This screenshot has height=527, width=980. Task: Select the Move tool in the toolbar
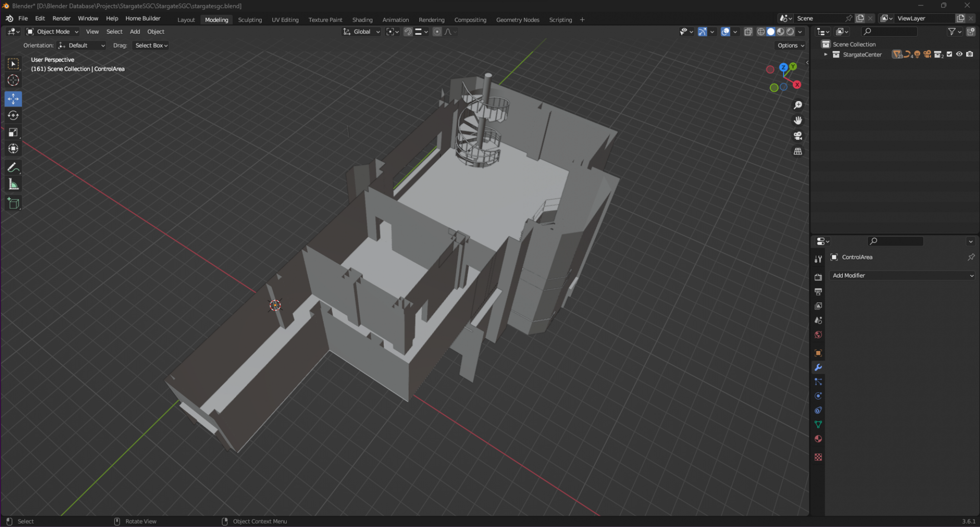pyautogui.click(x=13, y=99)
